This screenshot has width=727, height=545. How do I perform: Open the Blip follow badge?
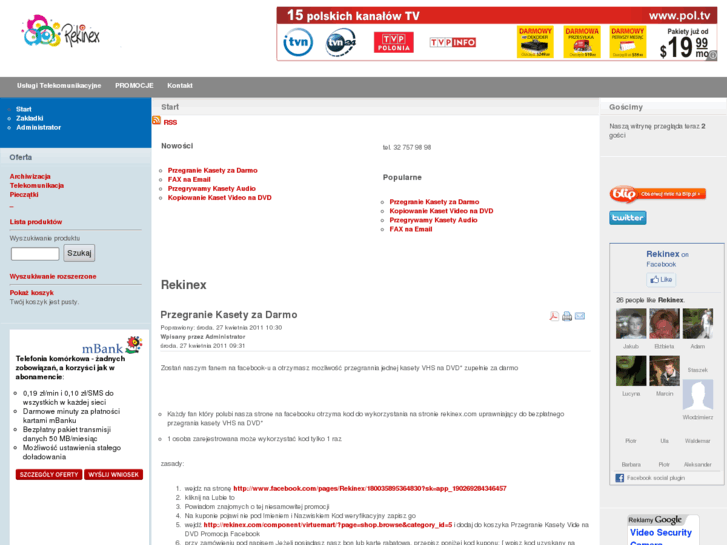coord(657,194)
